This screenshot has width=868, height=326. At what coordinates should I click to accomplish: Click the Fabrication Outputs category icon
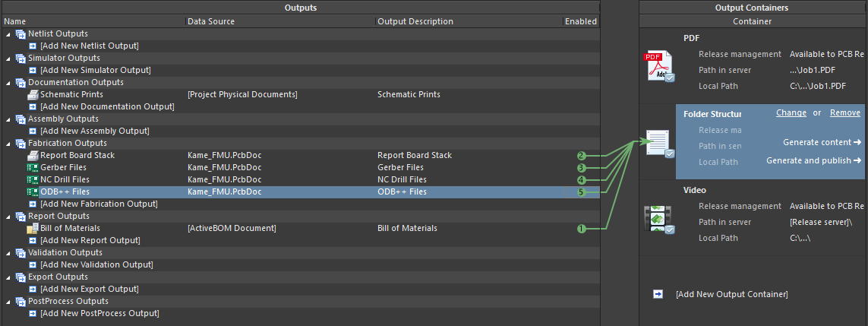point(21,144)
